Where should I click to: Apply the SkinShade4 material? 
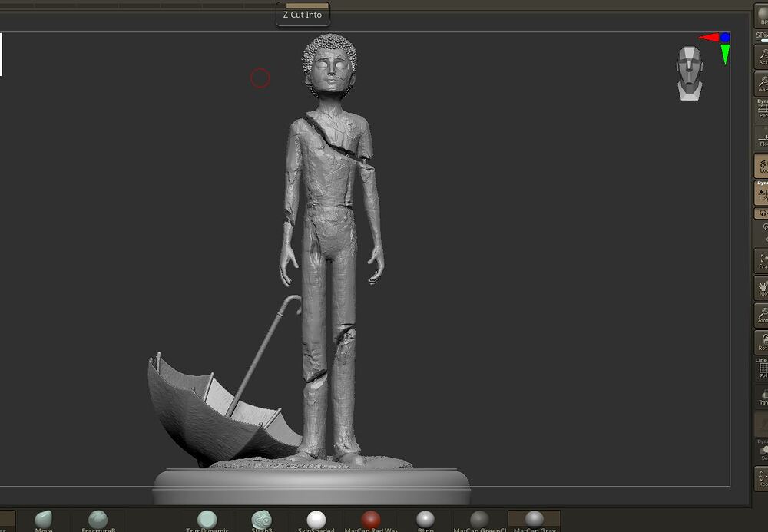click(316, 520)
